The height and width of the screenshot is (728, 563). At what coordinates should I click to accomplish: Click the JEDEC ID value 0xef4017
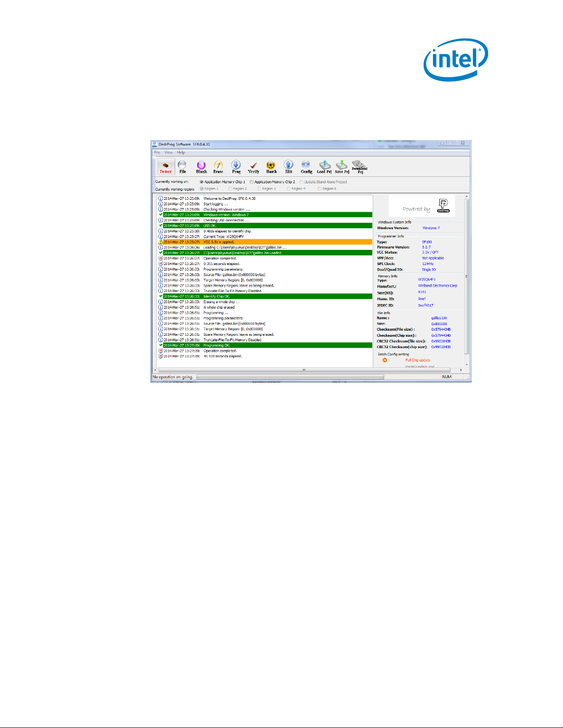[x=426, y=305]
